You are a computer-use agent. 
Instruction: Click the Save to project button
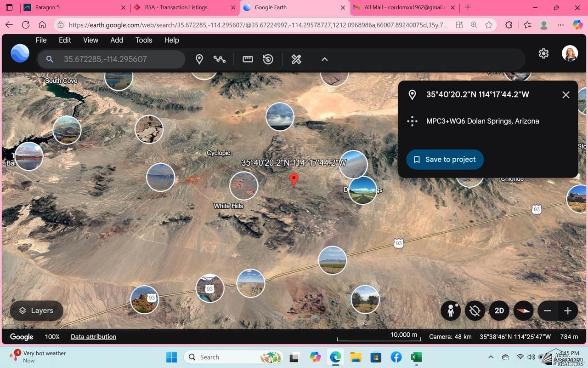click(x=444, y=159)
